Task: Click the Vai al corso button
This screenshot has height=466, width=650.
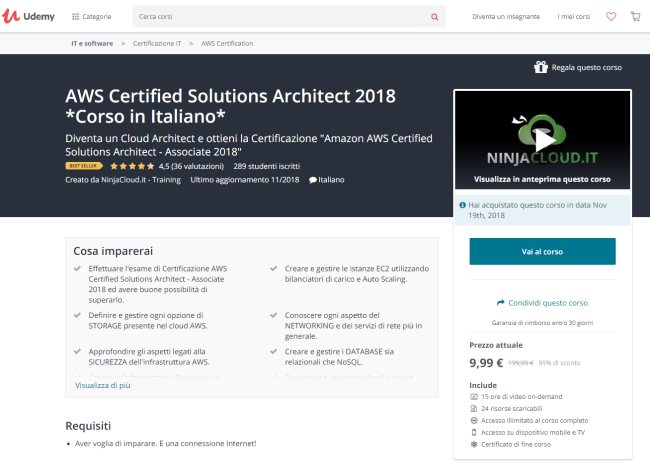Action: click(x=542, y=251)
